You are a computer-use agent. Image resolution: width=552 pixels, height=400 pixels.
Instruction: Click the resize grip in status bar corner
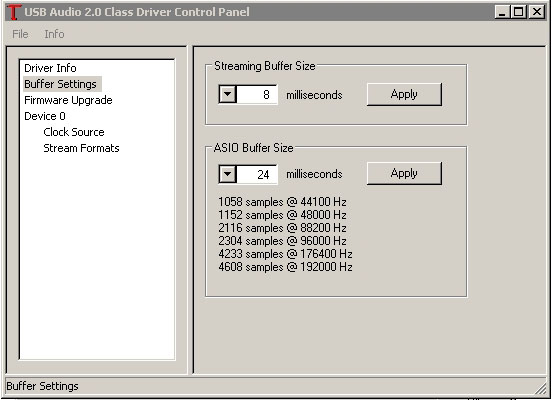[x=540, y=388]
